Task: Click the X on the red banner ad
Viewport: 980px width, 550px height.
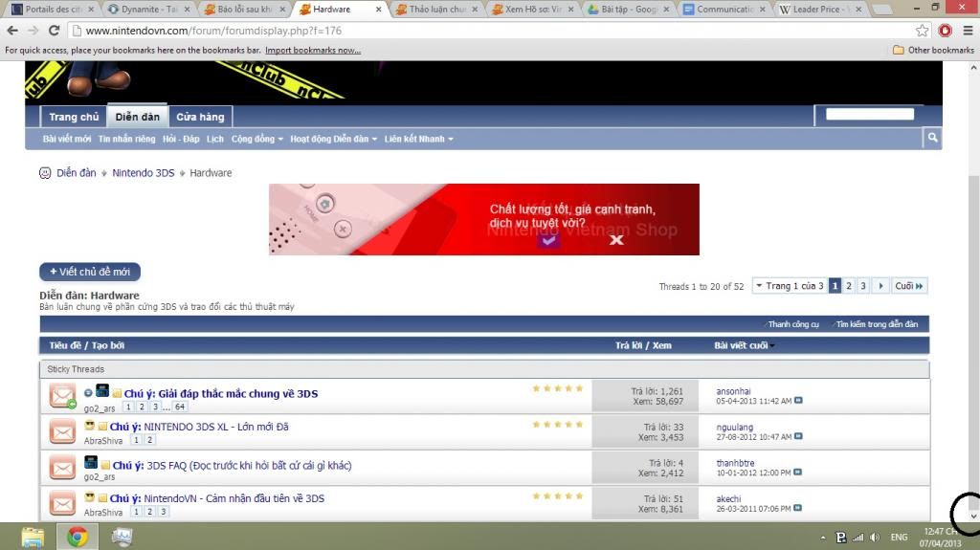Action: click(616, 239)
